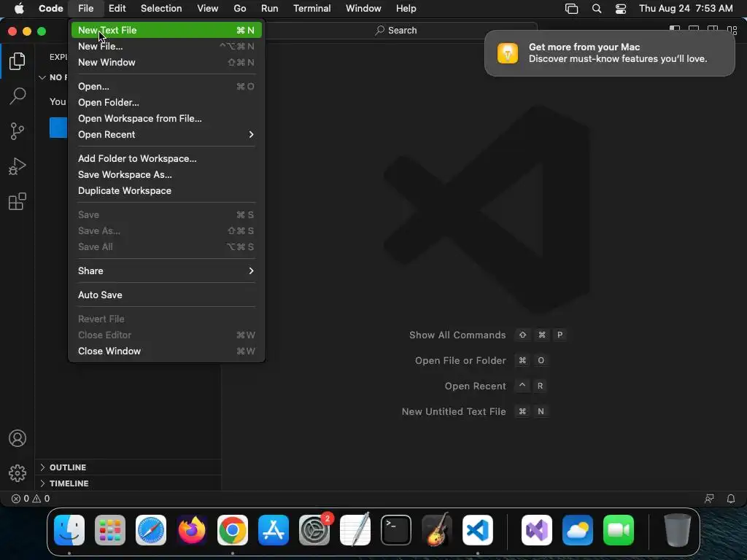Launch Google Chrome from the Dock
747x560 pixels.
click(233, 530)
